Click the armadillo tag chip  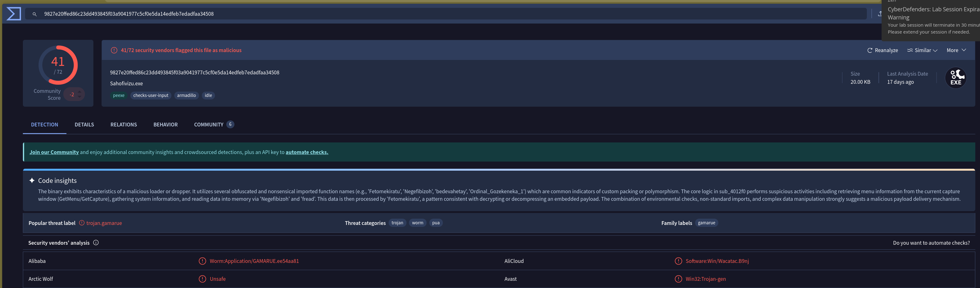click(x=186, y=95)
